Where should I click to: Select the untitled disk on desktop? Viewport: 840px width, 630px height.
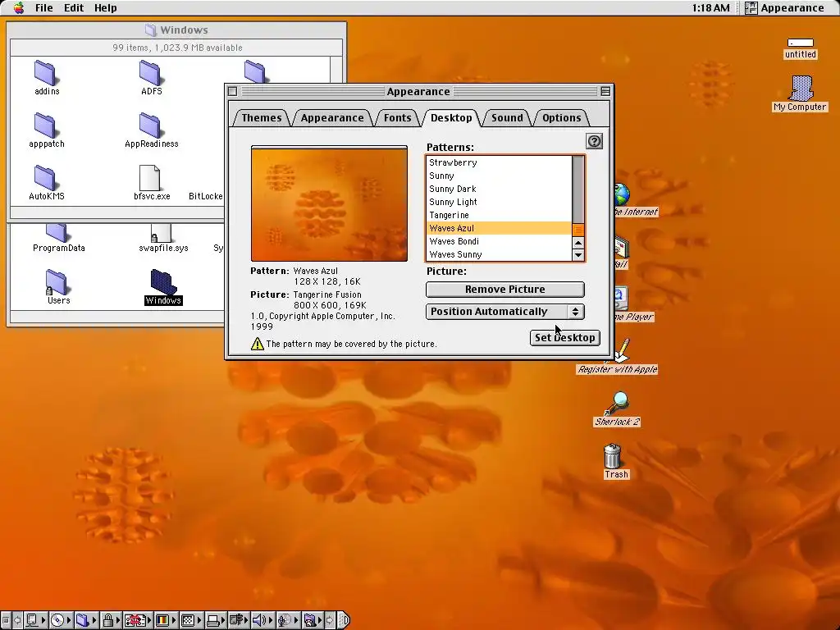tap(801, 43)
